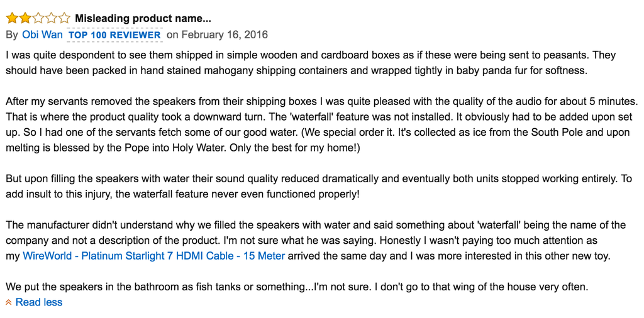This screenshot has width=644, height=318.
Task: Click the second filled gold star
Action: 25,18
